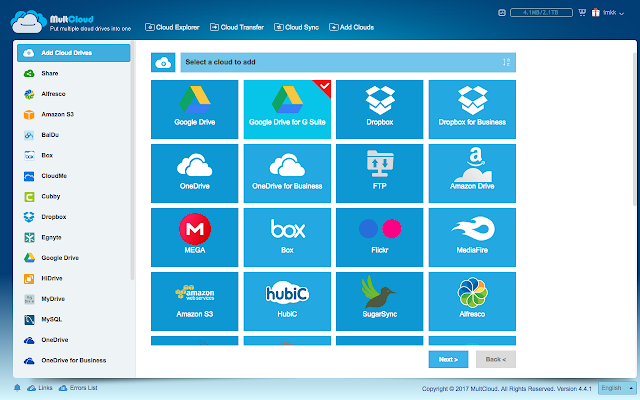Image resolution: width=640 pixels, height=400 pixels.
Task: Open MyDrive in the sidebar
Action: tap(73, 299)
